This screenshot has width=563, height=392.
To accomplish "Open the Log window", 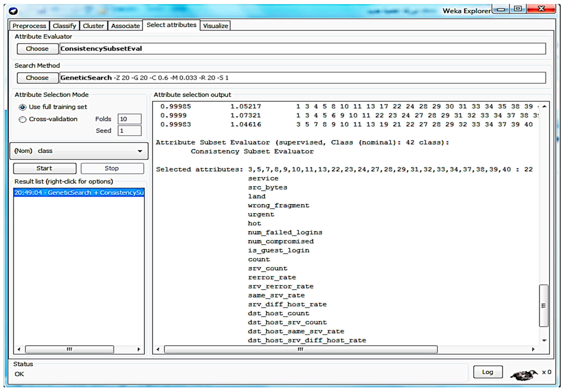I will tap(487, 372).
